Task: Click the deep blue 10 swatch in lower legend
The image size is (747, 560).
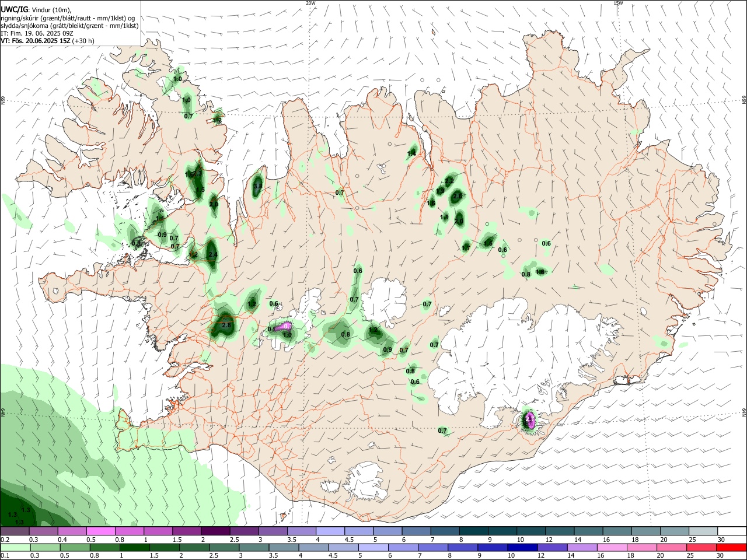Action: pyautogui.click(x=522, y=548)
